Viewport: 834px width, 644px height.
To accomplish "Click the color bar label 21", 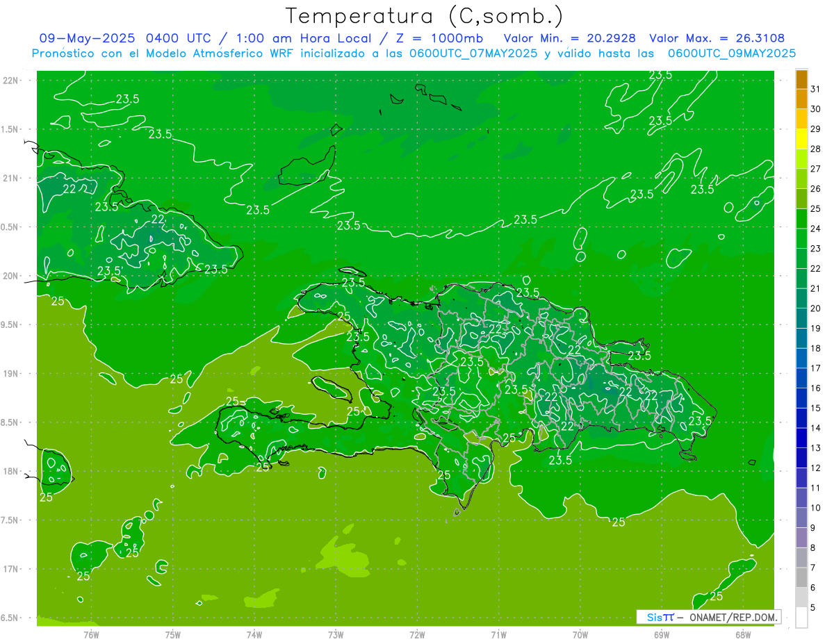I will point(816,288).
